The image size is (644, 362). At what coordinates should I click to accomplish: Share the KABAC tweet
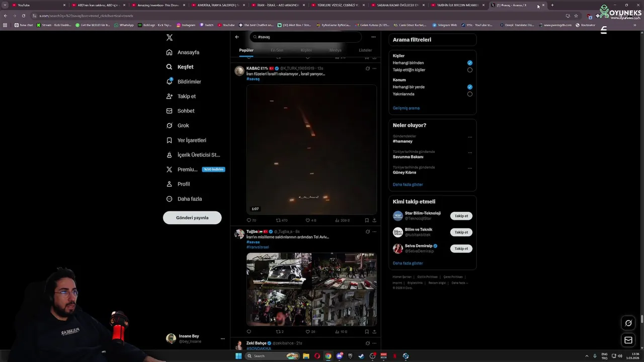pyautogui.click(x=374, y=220)
